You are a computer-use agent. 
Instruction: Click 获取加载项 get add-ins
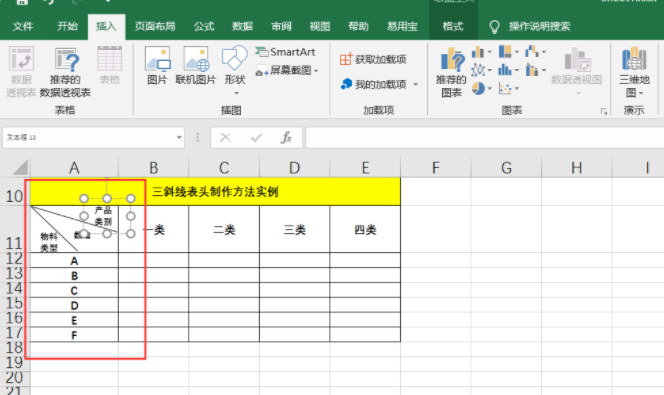coord(373,59)
